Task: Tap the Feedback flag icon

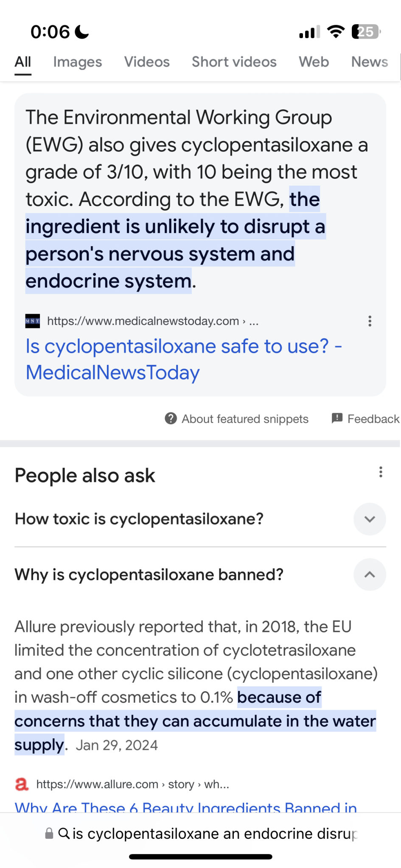Action: (x=337, y=419)
